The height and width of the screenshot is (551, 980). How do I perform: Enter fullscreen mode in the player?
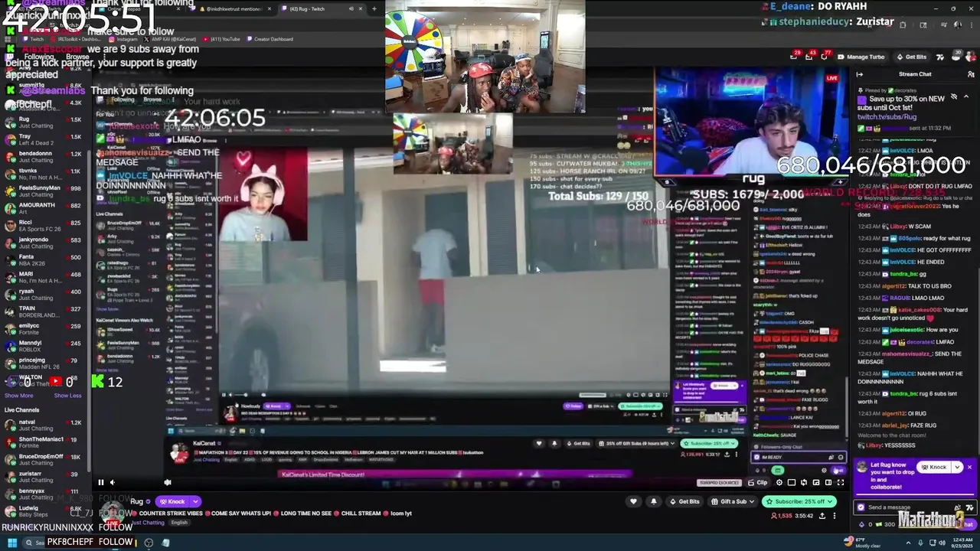[840, 482]
